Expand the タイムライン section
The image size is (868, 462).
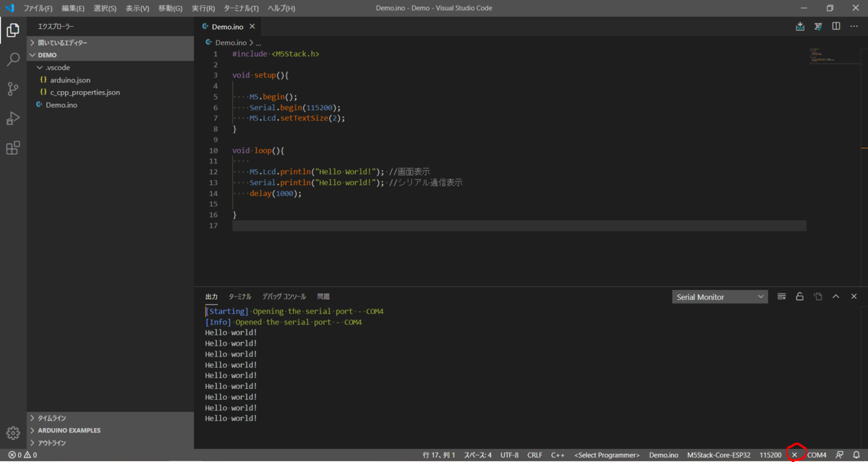coord(110,418)
